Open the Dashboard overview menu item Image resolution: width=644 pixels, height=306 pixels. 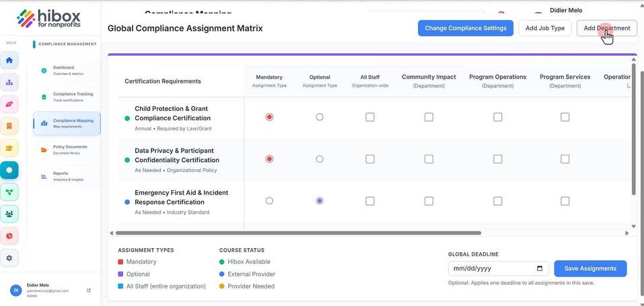[67, 70]
